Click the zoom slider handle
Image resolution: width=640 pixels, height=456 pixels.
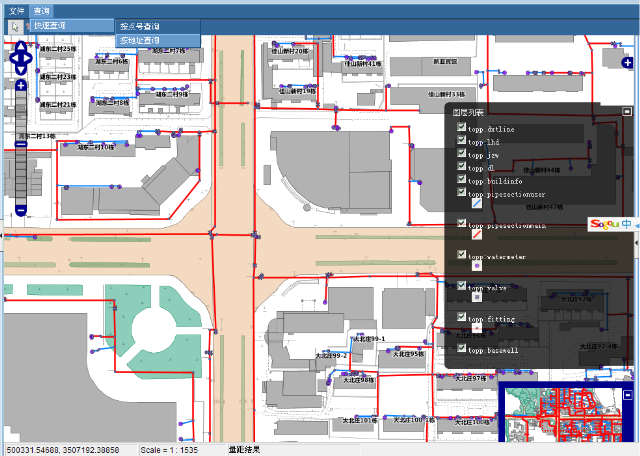click(x=21, y=144)
